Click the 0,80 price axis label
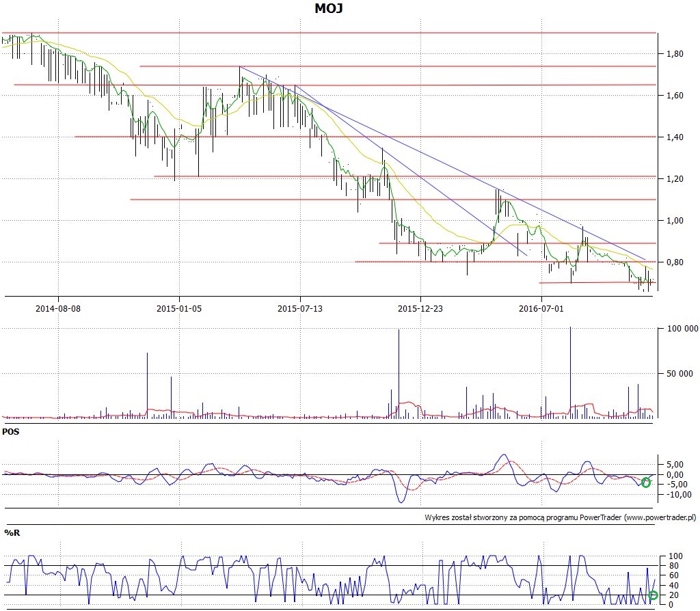 675,262
